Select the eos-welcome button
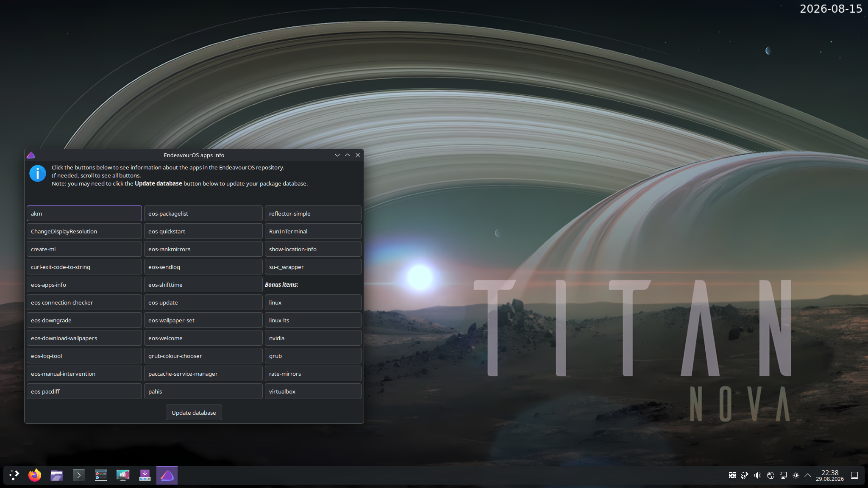The height and width of the screenshot is (488, 868). [203, 338]
